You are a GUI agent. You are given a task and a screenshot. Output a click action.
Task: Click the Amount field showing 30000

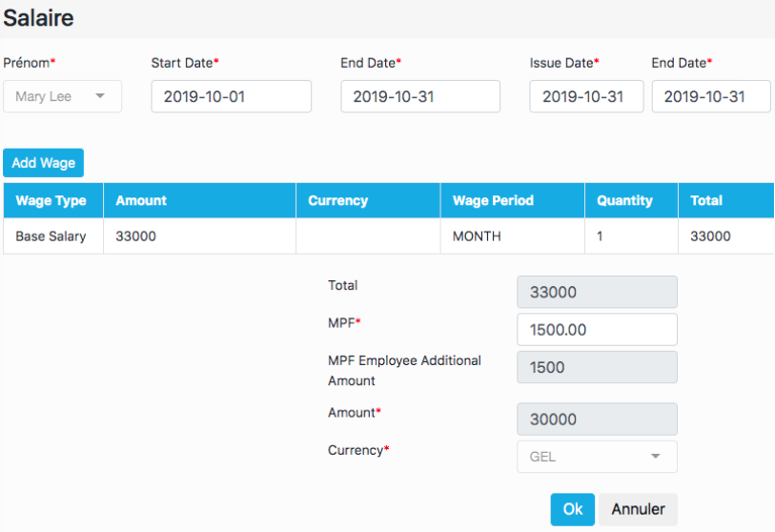[597, 419]
